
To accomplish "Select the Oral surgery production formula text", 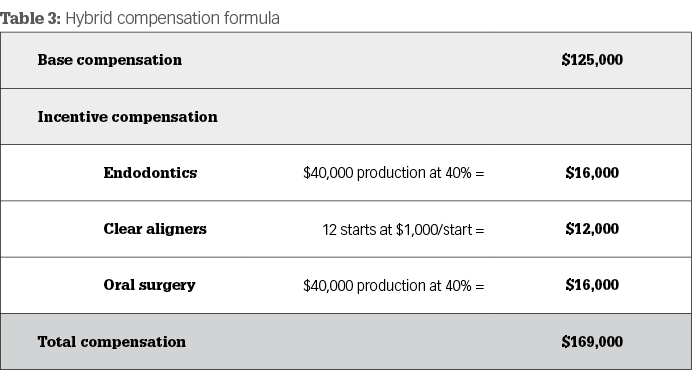I will click(x=394, y=286).
